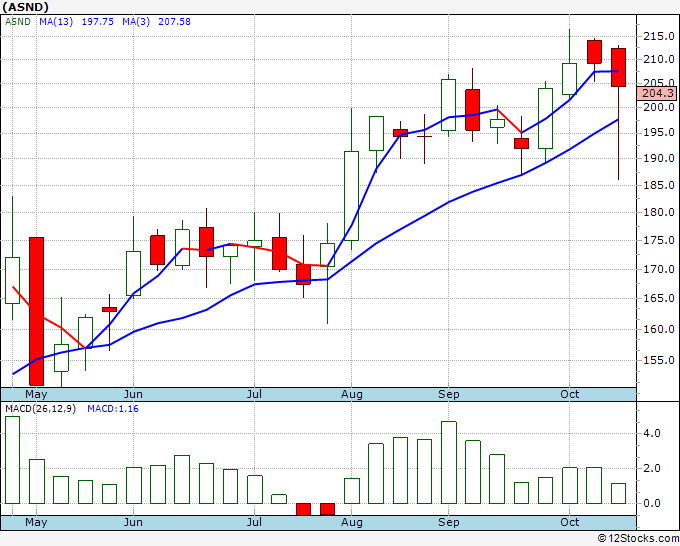The height and width of the screenshot is (546, 680).
Task: Click Sep on the price chart time axis
Action: pos(448,394)
